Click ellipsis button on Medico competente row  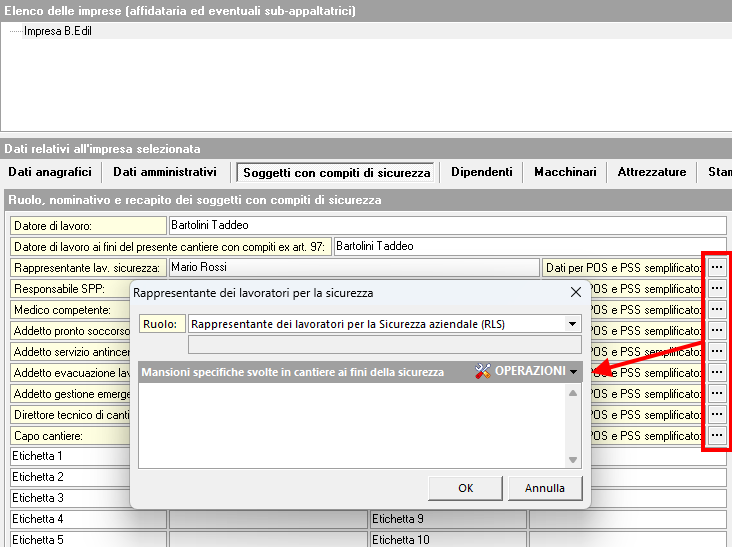pyautogui.click(x=716, y=310)
